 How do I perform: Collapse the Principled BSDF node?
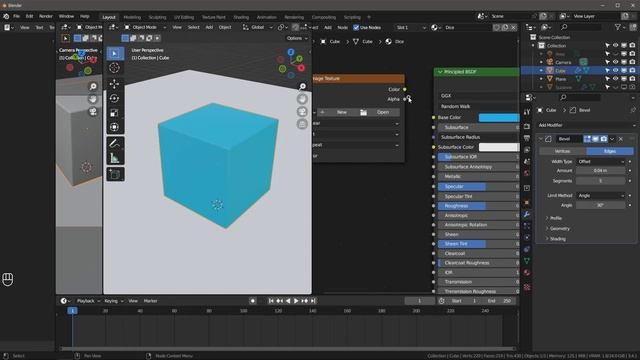pos(440,72)
